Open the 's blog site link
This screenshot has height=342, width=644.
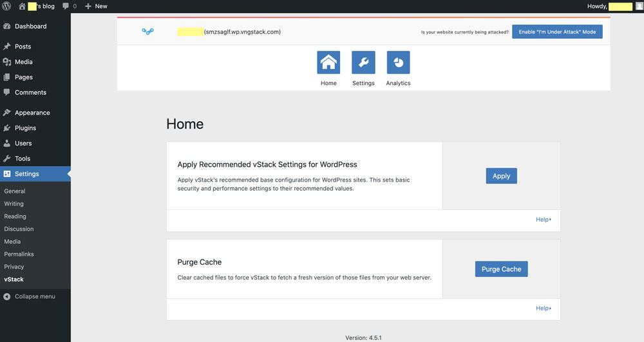pos(41,6)
